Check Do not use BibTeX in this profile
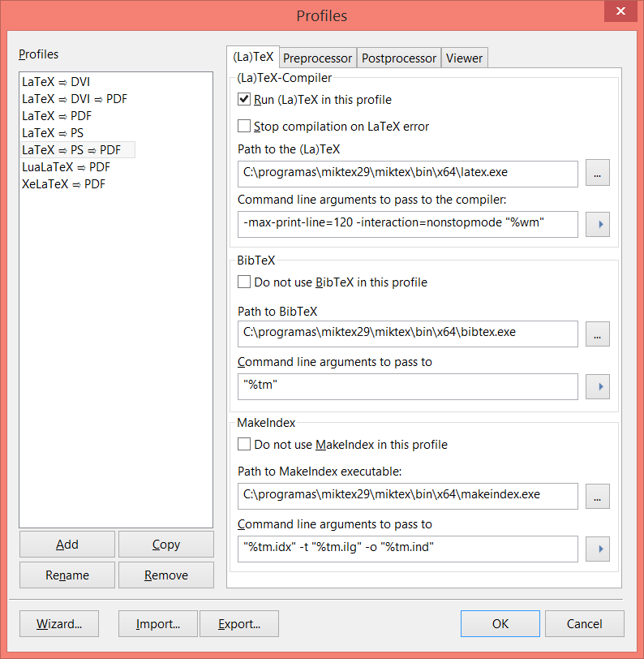Viewport: 644px width, 659px height. 244,282
